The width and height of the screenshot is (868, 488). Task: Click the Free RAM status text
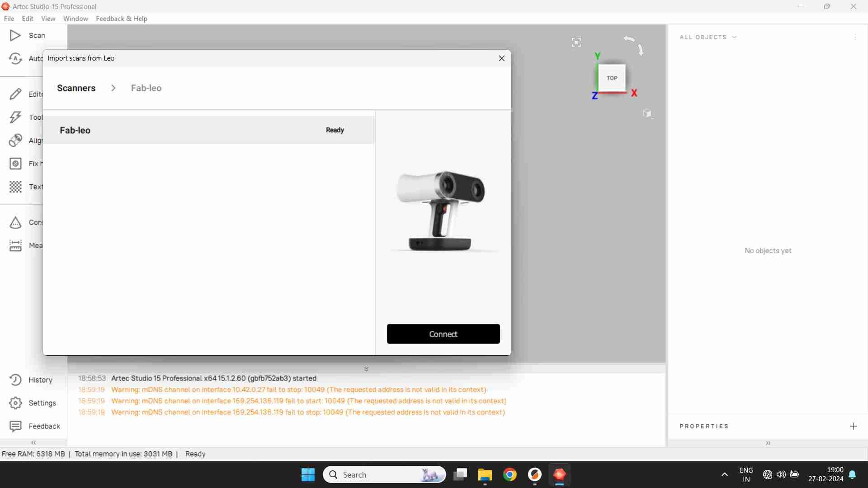tap(33, 454)
